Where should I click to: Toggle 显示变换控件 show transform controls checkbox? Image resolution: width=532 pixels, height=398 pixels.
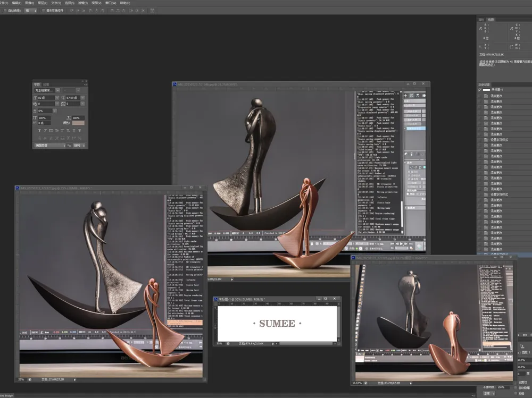(x=44, y=10)
